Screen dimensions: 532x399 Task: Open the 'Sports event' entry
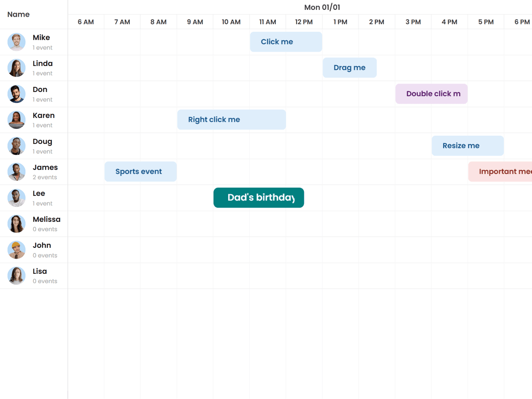tap(140, 172)
